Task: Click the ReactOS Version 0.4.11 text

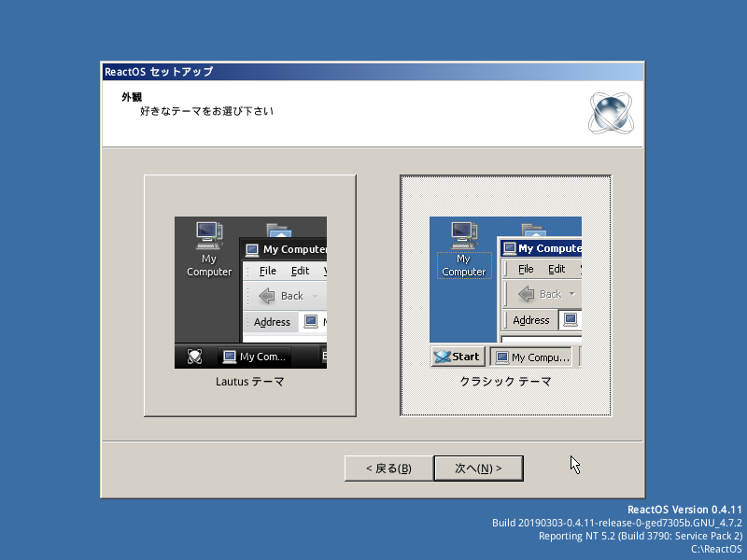Action: point(684,510)
